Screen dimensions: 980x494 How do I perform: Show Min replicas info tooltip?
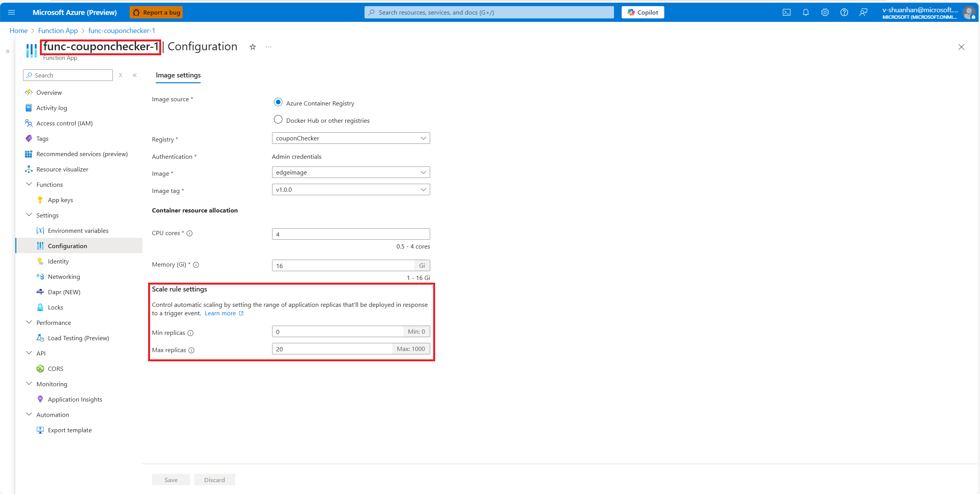tap(191, 333)
